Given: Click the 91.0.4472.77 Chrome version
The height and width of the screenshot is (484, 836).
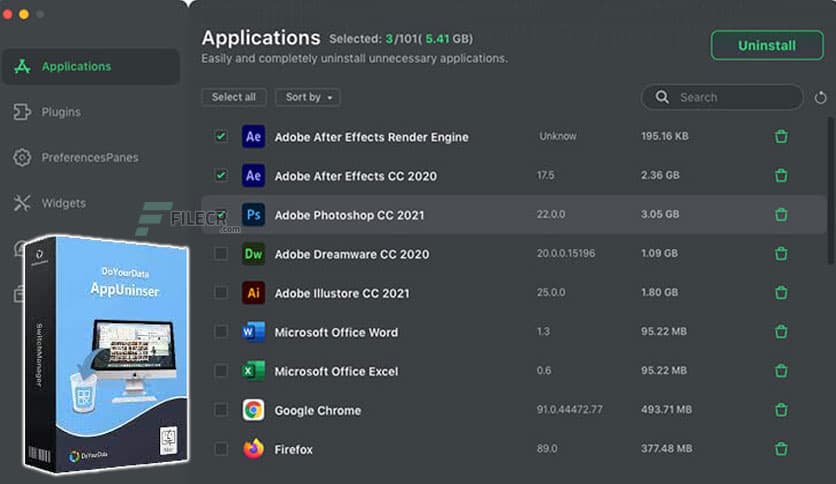Looking at the screenshot, I should (569, 409).
